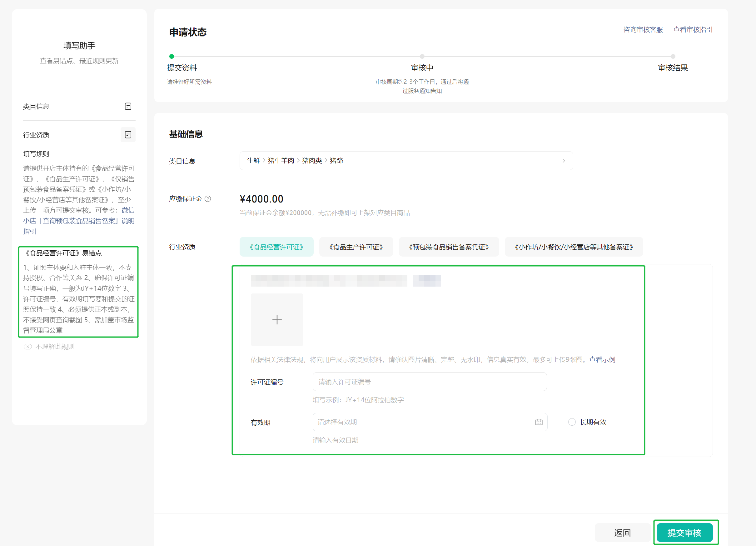Collapse the 类目信息 section icon

[x=128, y=106]
